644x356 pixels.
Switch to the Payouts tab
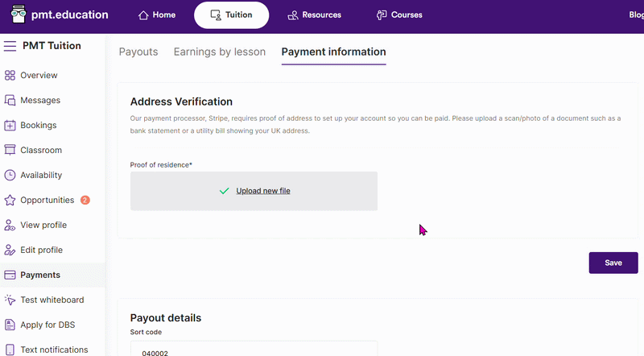coord(138,52)
